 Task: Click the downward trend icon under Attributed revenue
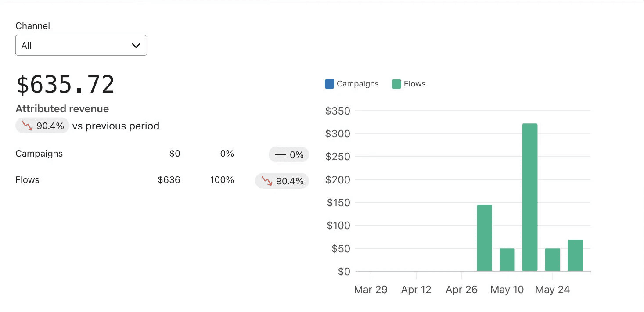27,126
